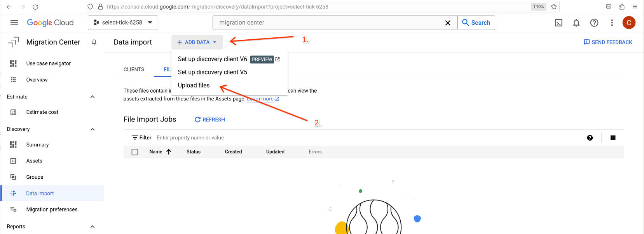Screen dimensions: 644x234
Task: Clear the search box with the X icon
Action: point(448,23)
